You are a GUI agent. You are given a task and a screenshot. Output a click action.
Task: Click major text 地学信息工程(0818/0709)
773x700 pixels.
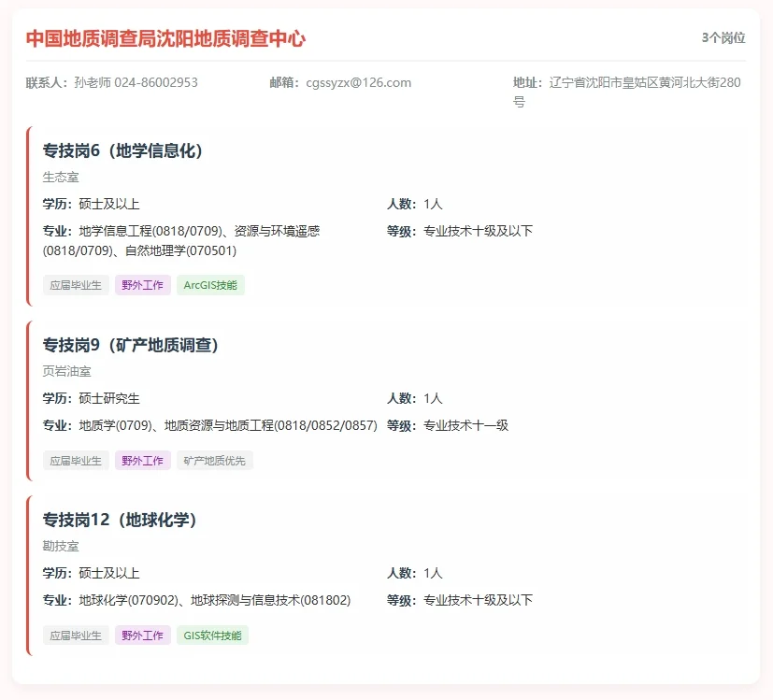(x=150, y=231)
